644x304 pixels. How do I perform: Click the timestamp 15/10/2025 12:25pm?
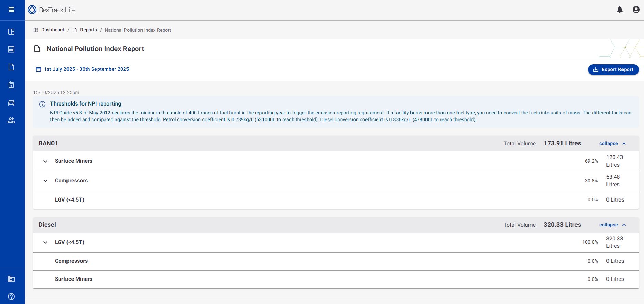pyautogui.click(x=56, y=92)
